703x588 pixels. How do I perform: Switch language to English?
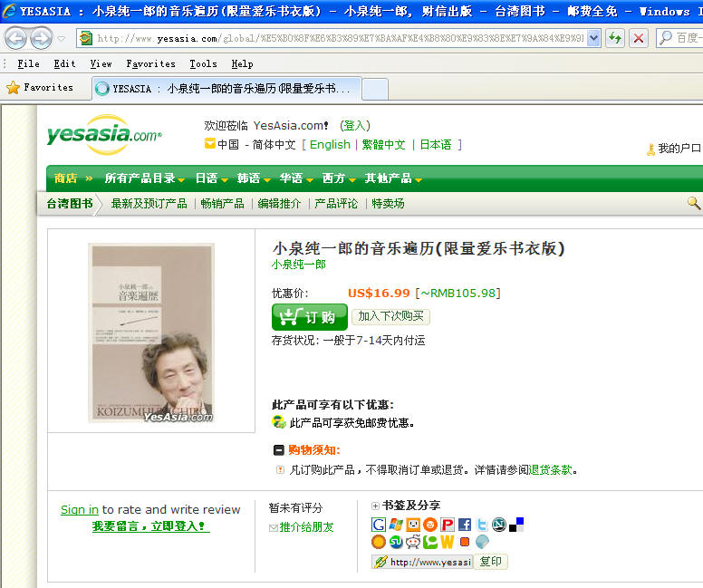330,144
